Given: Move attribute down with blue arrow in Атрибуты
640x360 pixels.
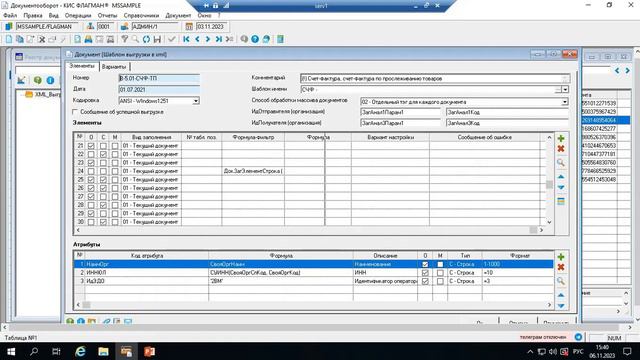Looking at the screenshot, I should pyautogui.click(x=561, y=306).
